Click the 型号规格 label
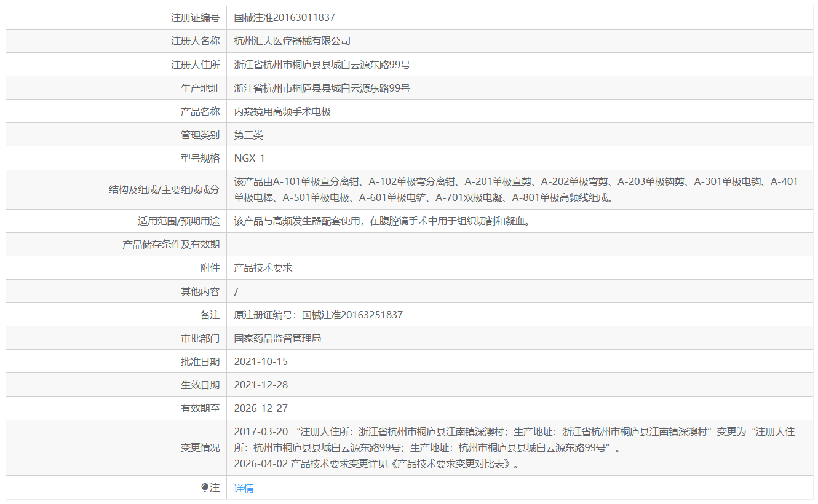The width and height of the screenshot is (818, 504). coord(200,158)
